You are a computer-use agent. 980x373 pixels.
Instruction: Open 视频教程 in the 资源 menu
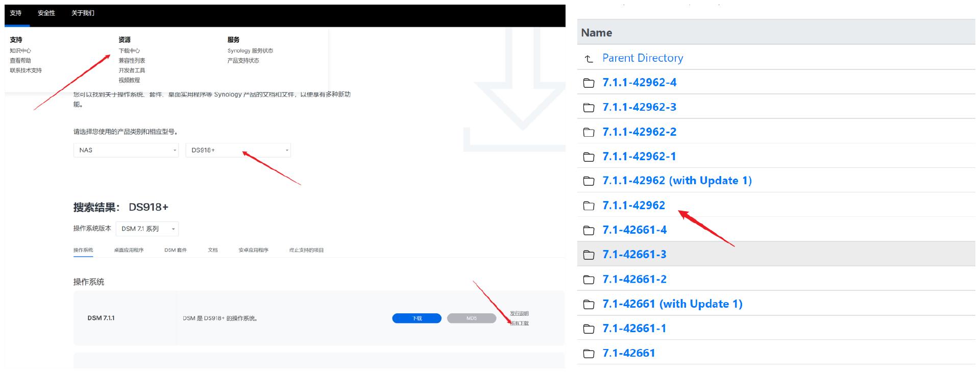coord(129,80)
